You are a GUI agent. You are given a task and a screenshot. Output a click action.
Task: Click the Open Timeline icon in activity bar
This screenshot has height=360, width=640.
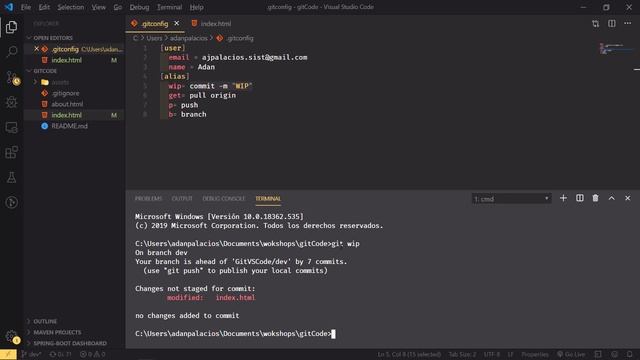pos(11,202)
